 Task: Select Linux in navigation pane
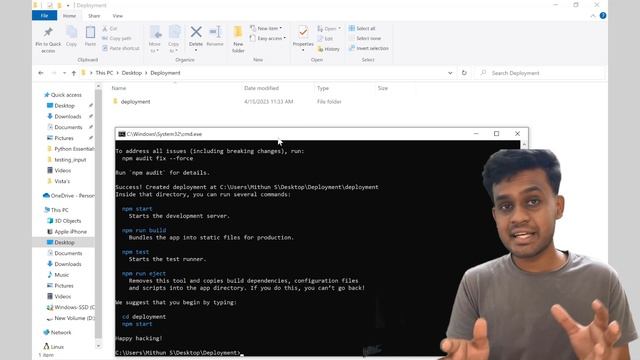tap(54, 347)
